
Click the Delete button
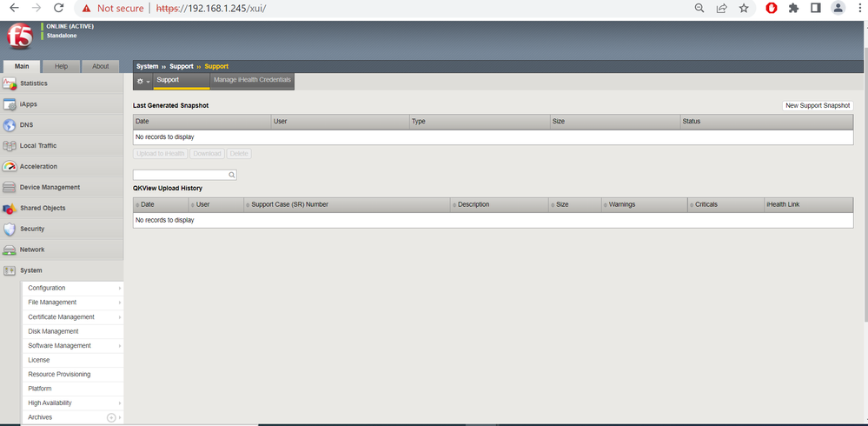coord(239,154)
